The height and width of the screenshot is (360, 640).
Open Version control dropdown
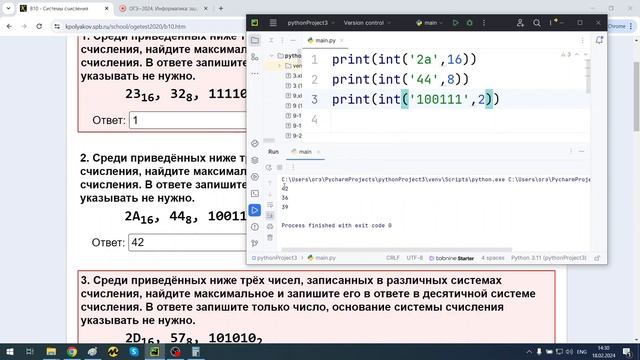pos(367,23)
